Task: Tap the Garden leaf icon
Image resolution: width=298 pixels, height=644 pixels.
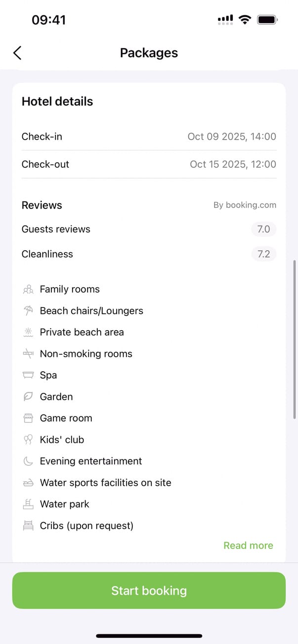Action: point(28,397)
